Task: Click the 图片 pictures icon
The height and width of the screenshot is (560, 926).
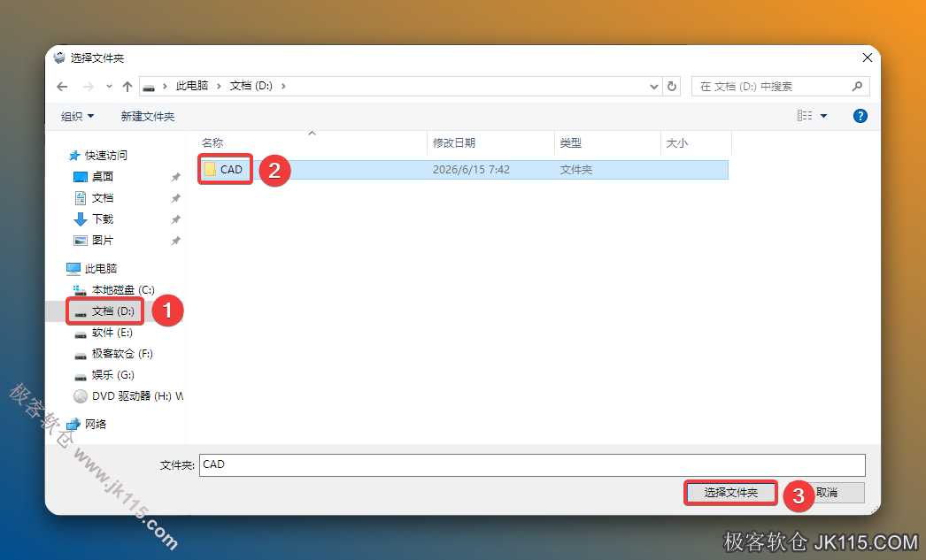Action: (81, 241)
